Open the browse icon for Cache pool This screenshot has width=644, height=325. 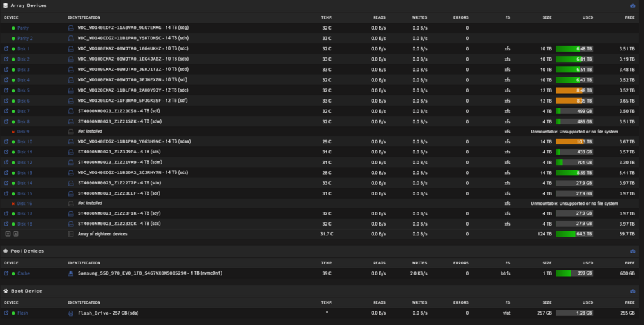(x=6, y=273)
